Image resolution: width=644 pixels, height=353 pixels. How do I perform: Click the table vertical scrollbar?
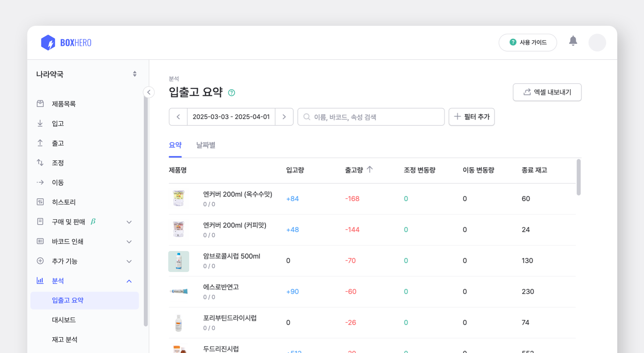coord(579,177)
